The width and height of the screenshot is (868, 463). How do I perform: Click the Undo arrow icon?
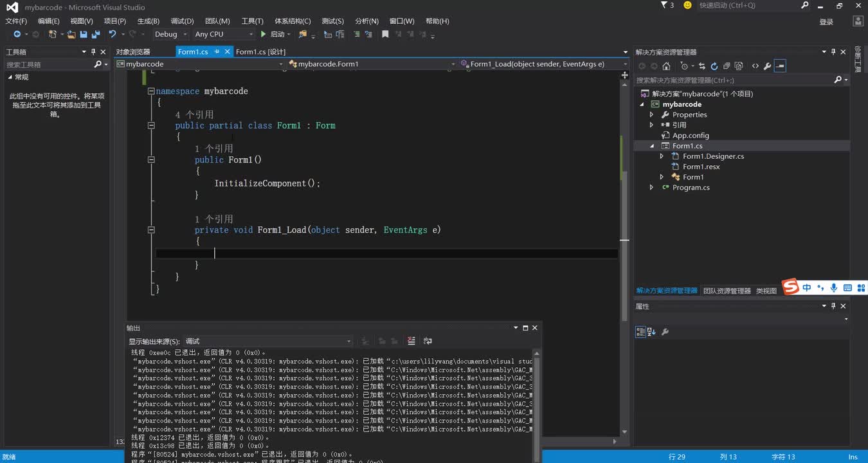coord(112,34)
